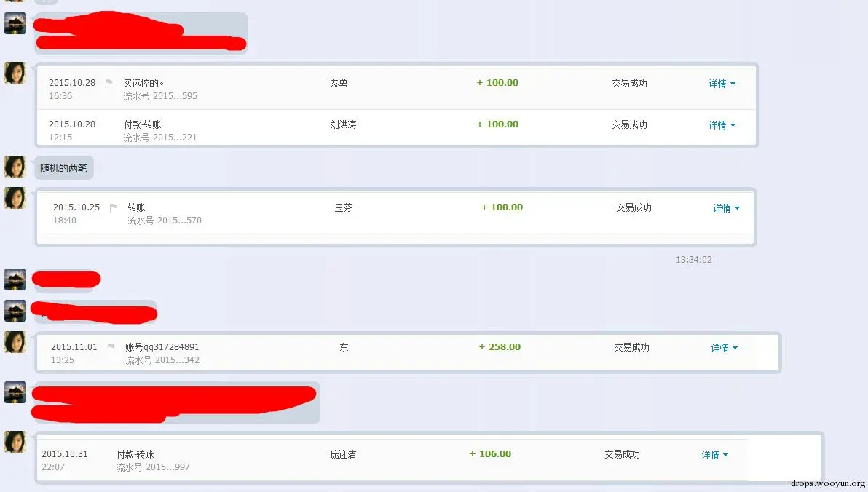Image resolution: width=868 pixels, height=492 pixels.
Task: Click landscape avatar at top redacted message
Action: (x=15, y=24)
